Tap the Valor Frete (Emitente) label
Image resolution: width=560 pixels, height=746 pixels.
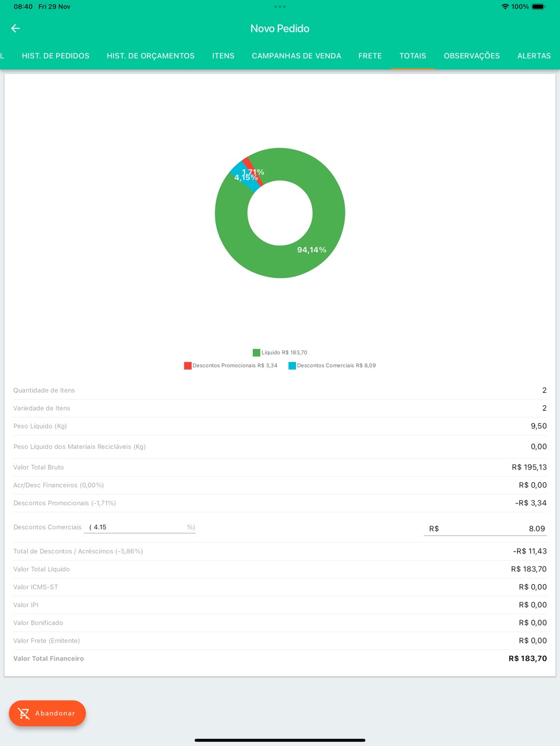[47, 641]
